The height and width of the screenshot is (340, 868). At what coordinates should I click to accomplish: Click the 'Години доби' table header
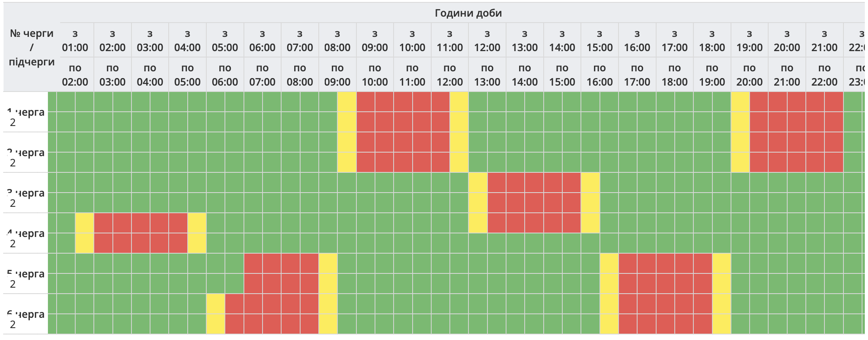pyautogui.click(x=468, y=13)
